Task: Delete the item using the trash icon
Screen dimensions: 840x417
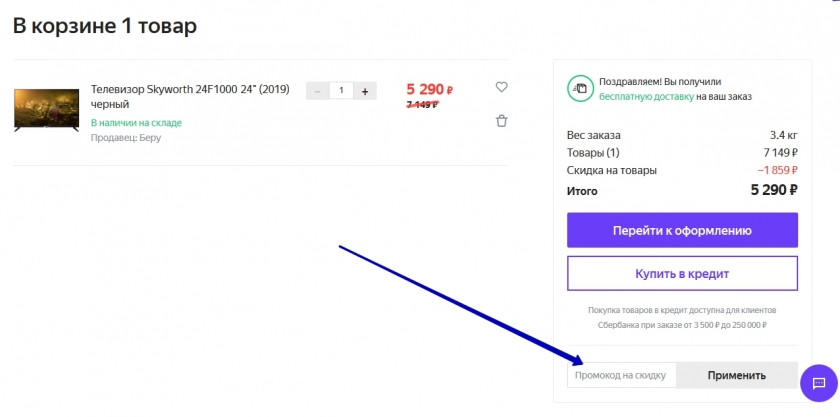Action: 501,121
